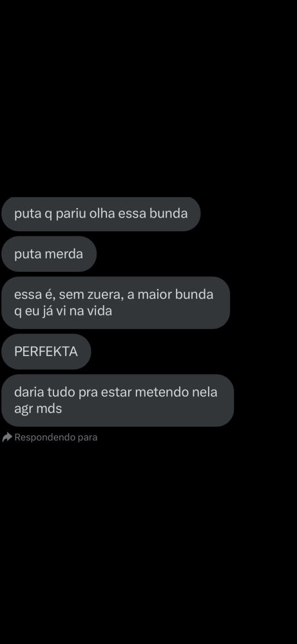This screenshot has height=644, width=297.
Task: Select the 'puta merda' message bubble
Action: tap(49, 254)
